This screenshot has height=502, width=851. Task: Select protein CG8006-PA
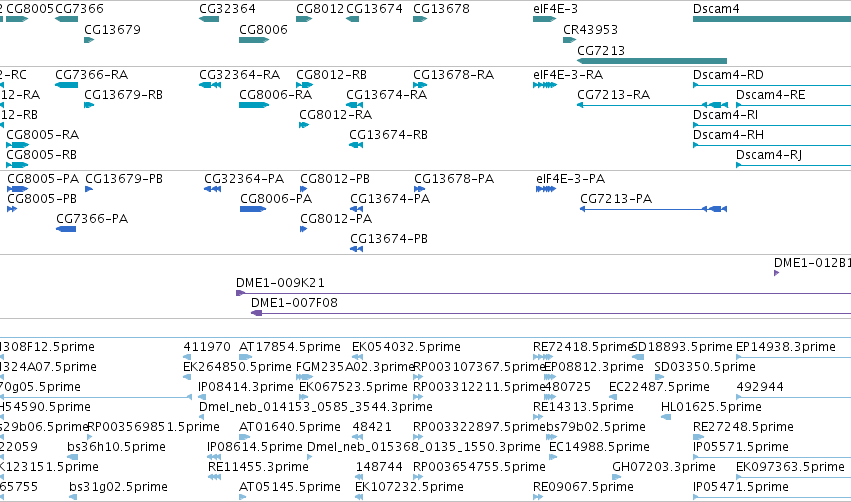(x=276, y=199)
